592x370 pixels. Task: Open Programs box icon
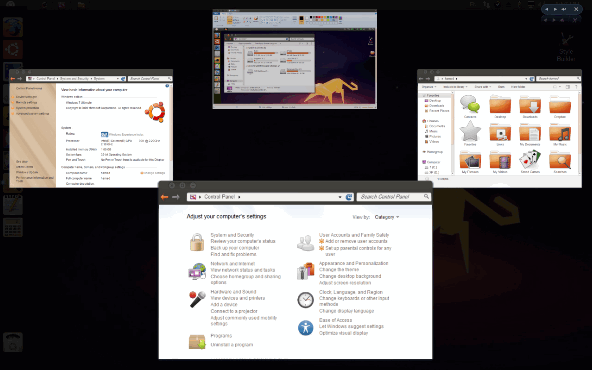tap(197, 341)
